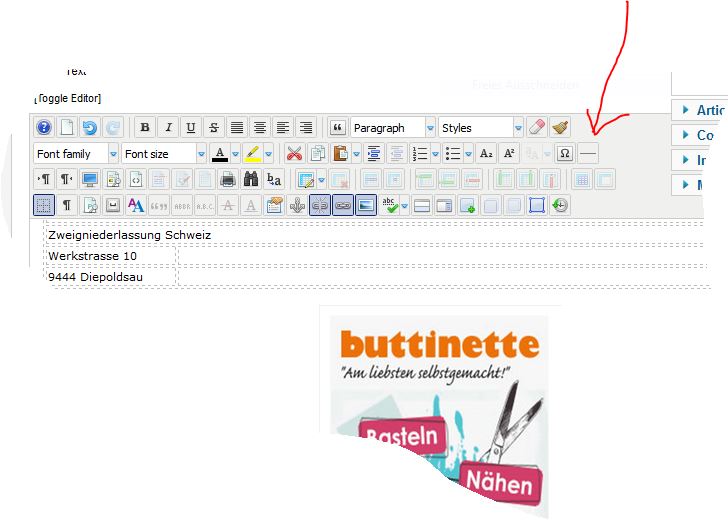Click the Find and Replace icon
The image size is (728, 520).
[x=273, y=179]
